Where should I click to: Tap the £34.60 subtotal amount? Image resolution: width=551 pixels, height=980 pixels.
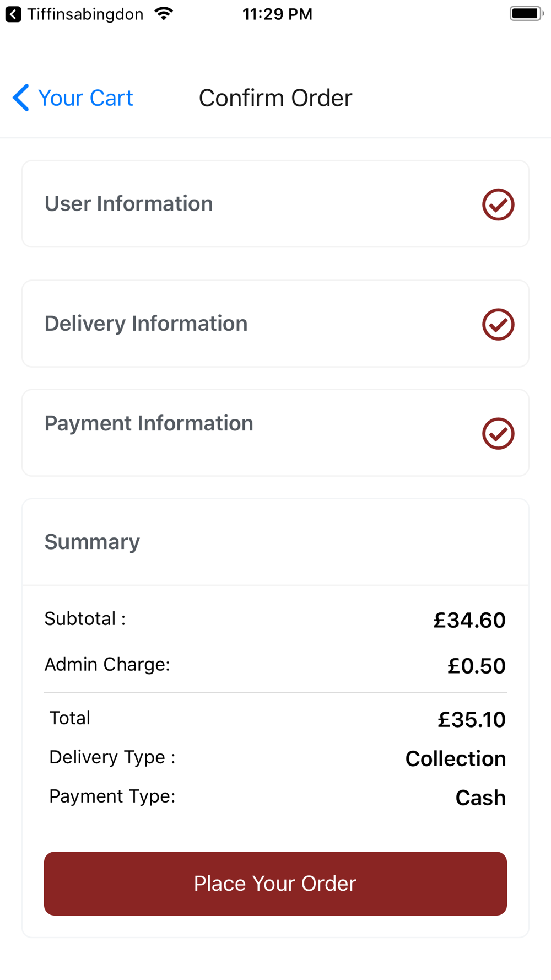[x=469, y=620]
